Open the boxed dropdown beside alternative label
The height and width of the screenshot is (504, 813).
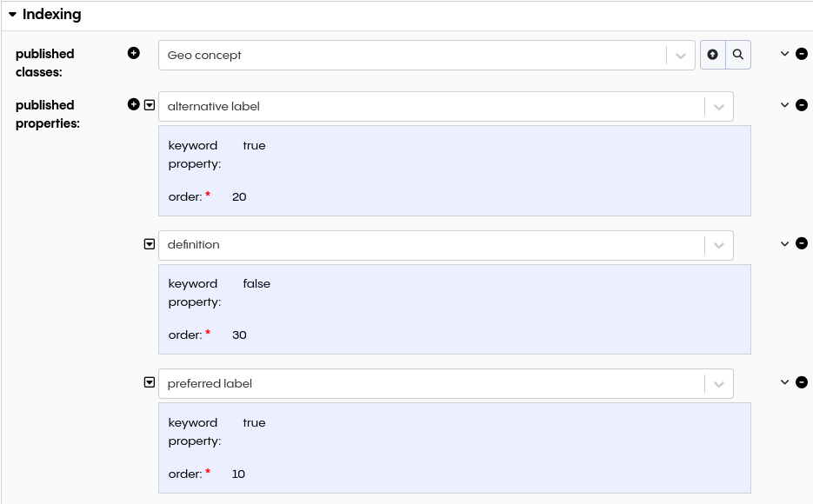pos(149,104)
